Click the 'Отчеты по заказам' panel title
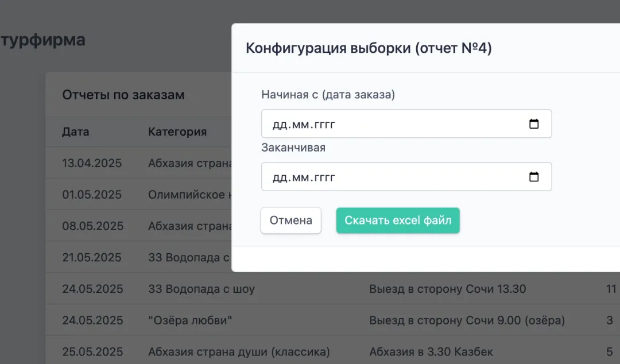620x364 pixels. click(123, 95)
